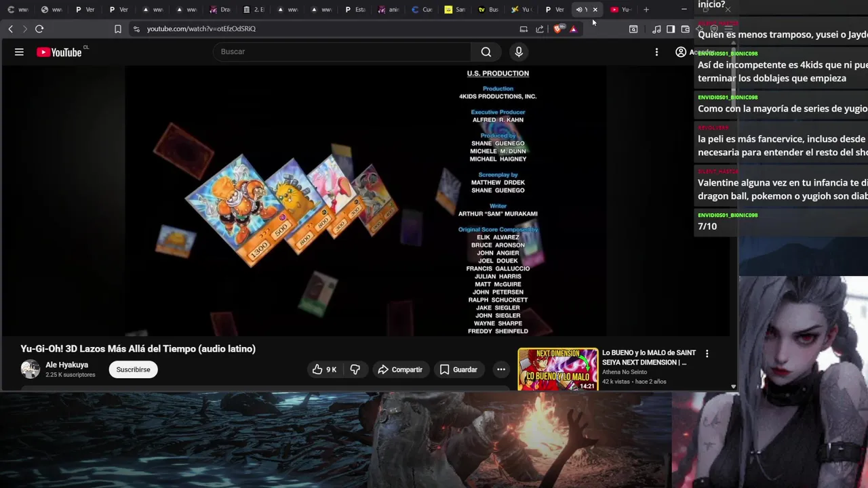The height and width of the screenshot is (488, 868).
Task: Click the side search icon in browser toolbar
Action: (633, 28)
